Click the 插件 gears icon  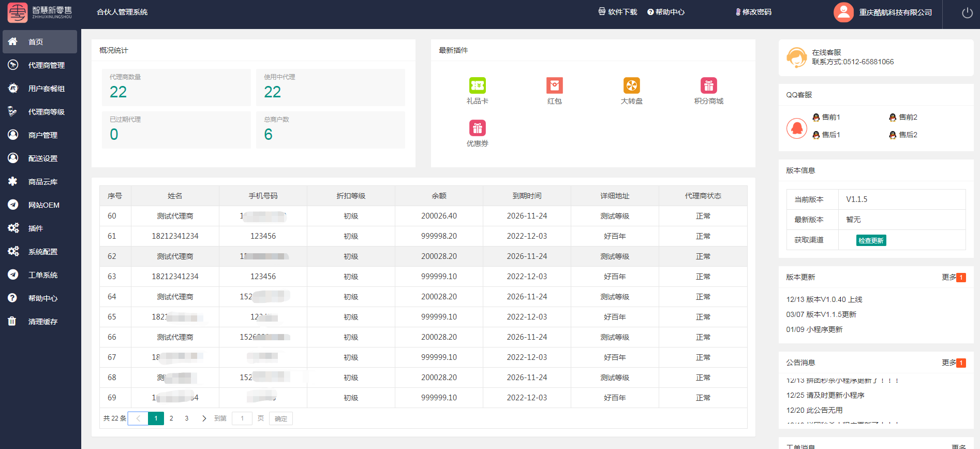[13, 228]
